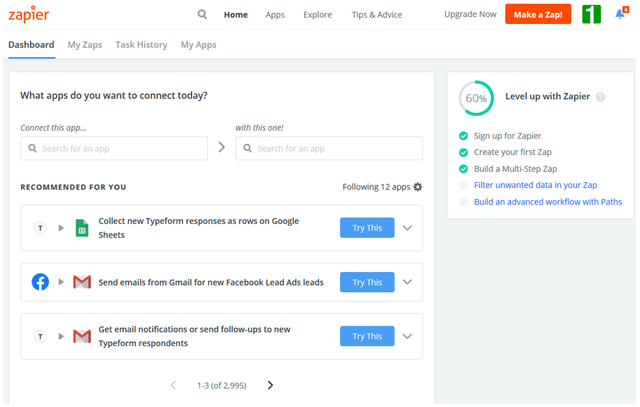Click Try This for Typeform to Google Sheets
The height and width of the screenshot is (407, 640).
click(367, 228)
